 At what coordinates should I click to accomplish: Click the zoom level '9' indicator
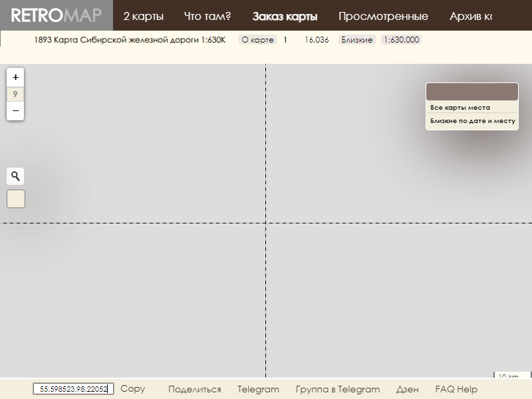click(15, 94)
